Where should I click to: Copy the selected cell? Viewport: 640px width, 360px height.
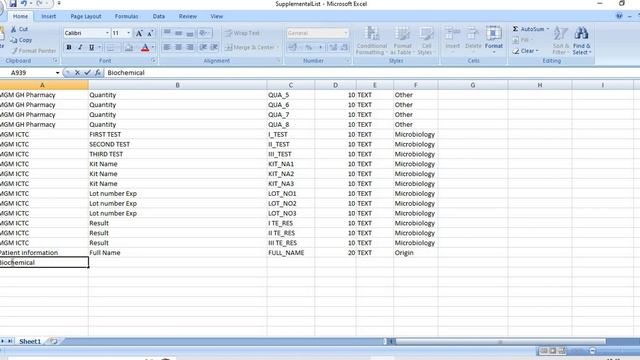(21, 40)
